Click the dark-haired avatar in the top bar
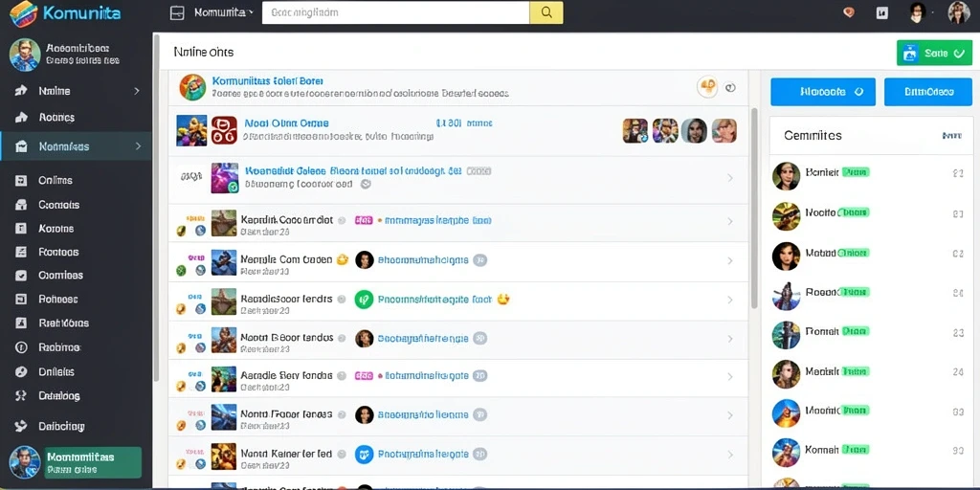 tap(917, 12)
